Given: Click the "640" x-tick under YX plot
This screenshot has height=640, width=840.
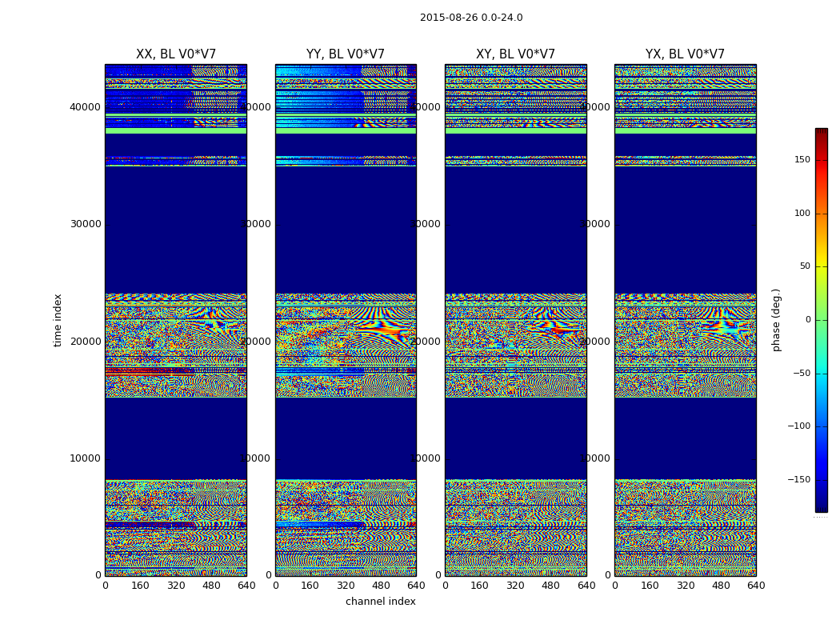Looking at the screenshot, I should point(756,586).
